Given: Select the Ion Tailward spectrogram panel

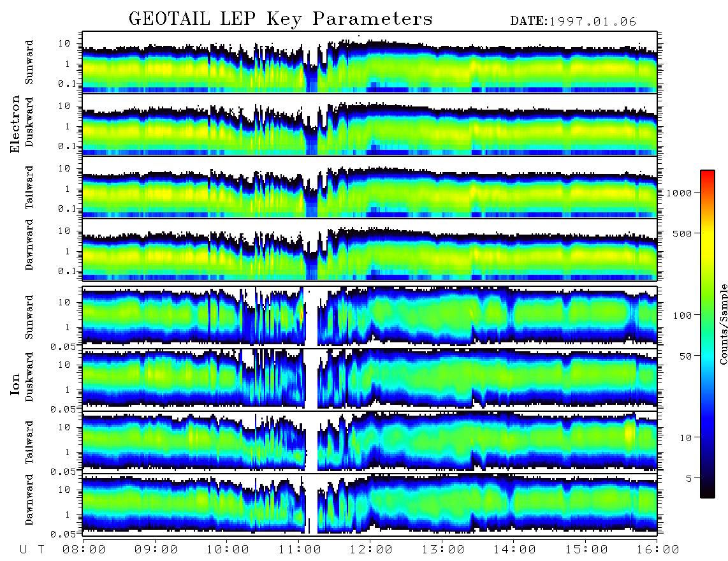Looking at the screenshot, I should click(x=370, y=442).
